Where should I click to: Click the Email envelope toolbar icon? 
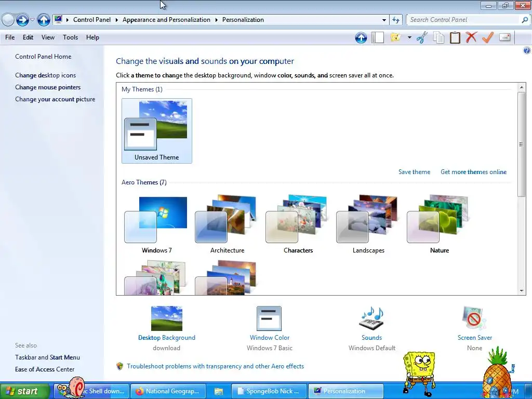coord(505,37)
